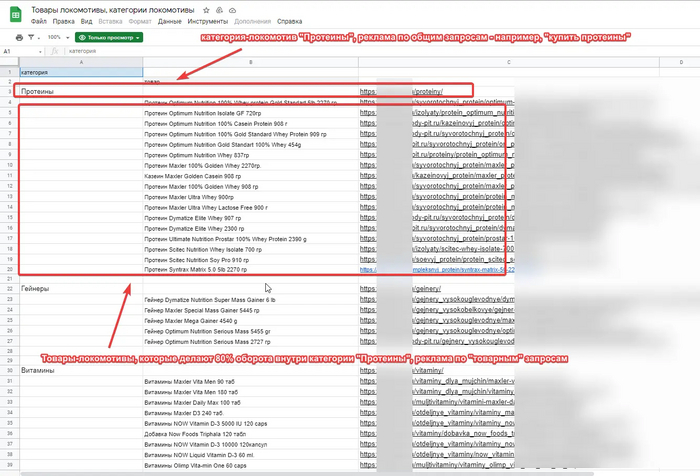Open the filter views funnel icon
The height and width of the screenshot is (476, 700).
pyautogui.click(x=31, y=38)
